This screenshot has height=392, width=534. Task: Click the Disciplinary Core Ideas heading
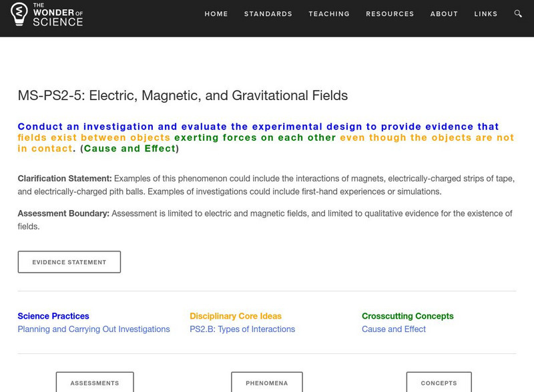click(x=236, y=316)
